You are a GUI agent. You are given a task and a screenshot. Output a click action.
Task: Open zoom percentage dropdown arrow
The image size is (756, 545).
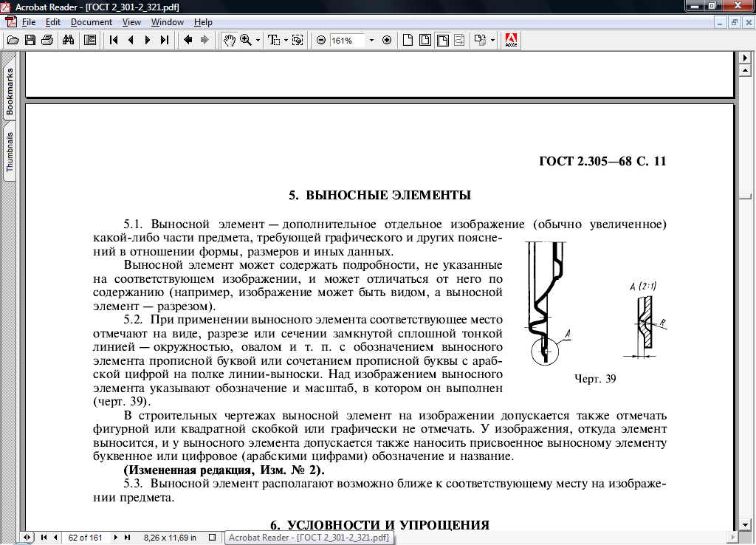click(371, 41)
